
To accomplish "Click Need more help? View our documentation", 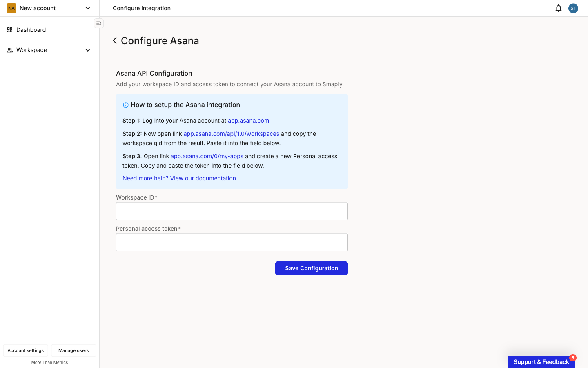I will tap(179, 178).
